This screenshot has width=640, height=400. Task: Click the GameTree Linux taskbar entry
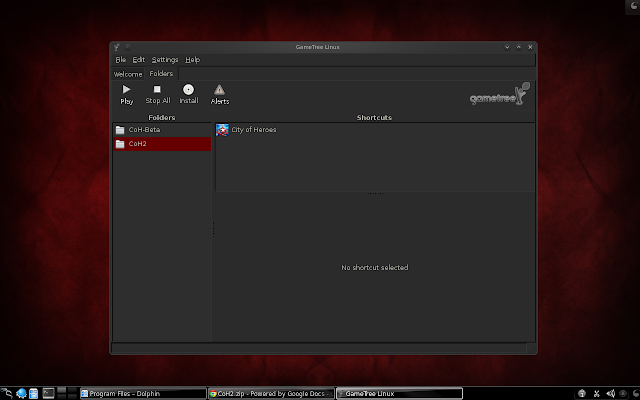(399, 393)
